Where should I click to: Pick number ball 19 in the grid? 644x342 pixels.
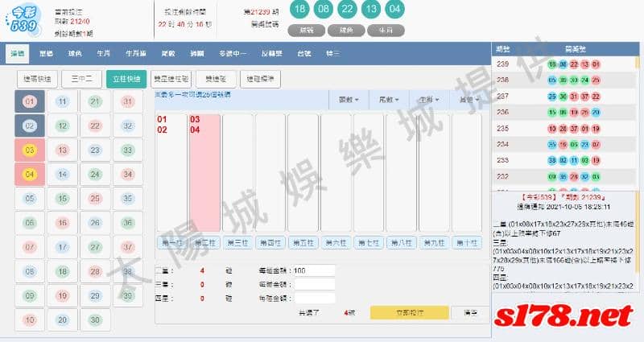point(63,295)
